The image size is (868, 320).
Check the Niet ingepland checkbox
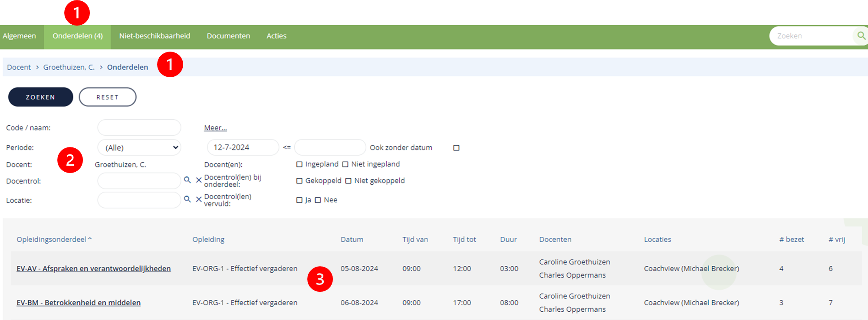coord(345,164)
